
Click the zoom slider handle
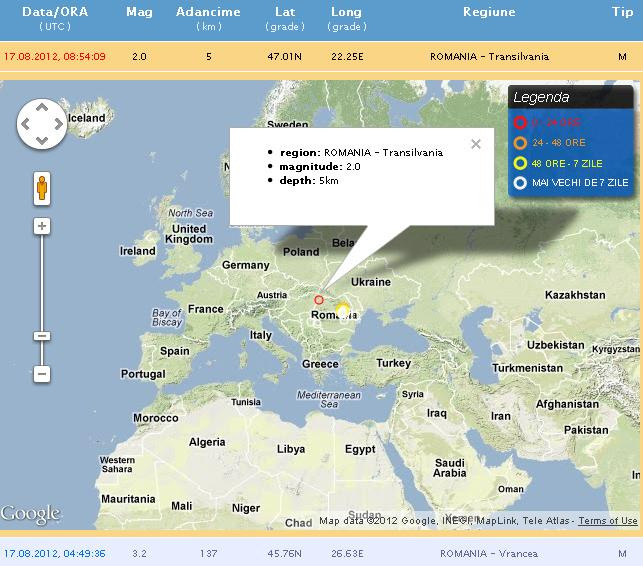point(42,336)
